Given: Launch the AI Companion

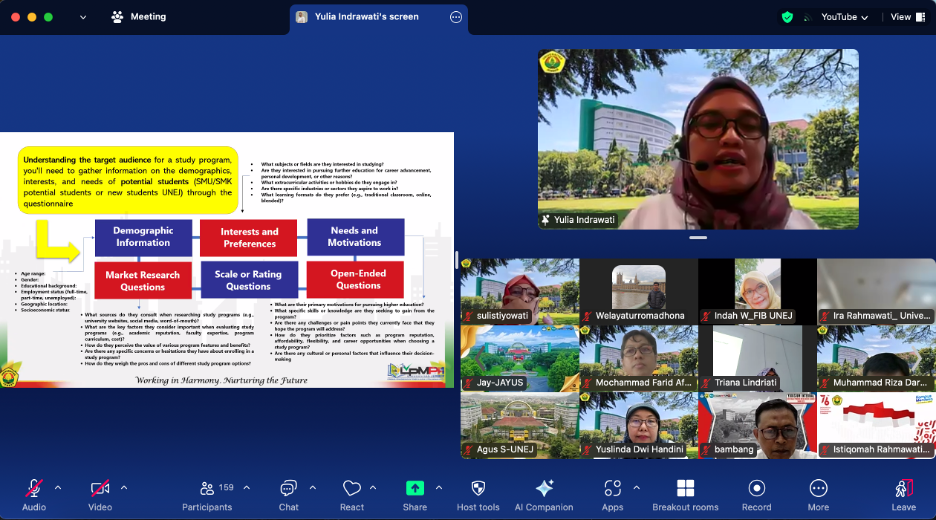Looking at the screenshot, I should point(544,494).
